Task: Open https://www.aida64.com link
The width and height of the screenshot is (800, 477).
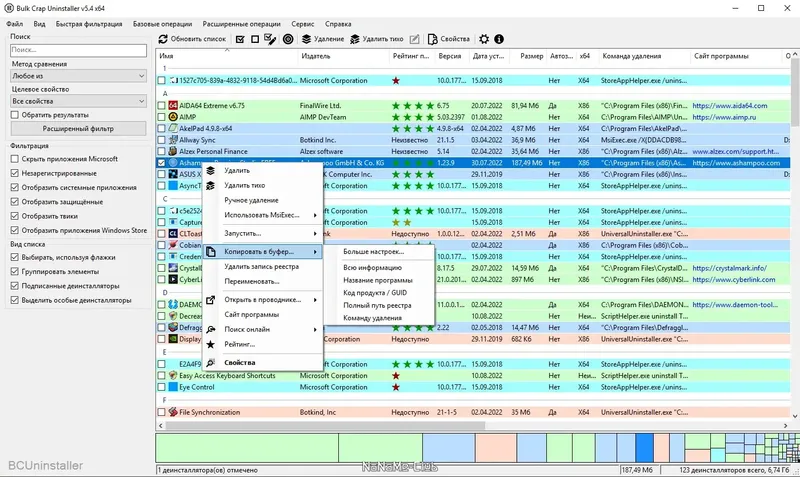Action: coord(730,106)
